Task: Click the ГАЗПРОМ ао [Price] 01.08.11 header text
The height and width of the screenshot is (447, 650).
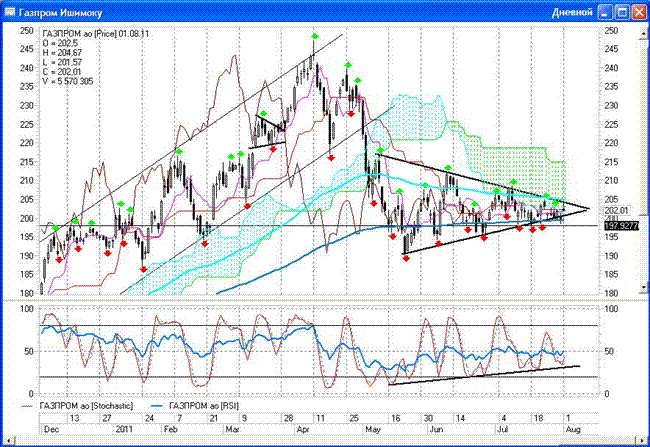Action: (95, 34)
